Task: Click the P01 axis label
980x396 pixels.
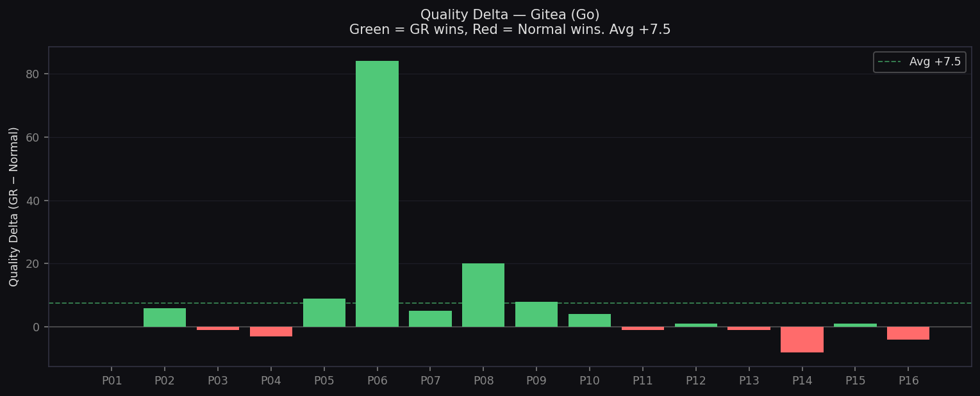Action: coord(112,380)
